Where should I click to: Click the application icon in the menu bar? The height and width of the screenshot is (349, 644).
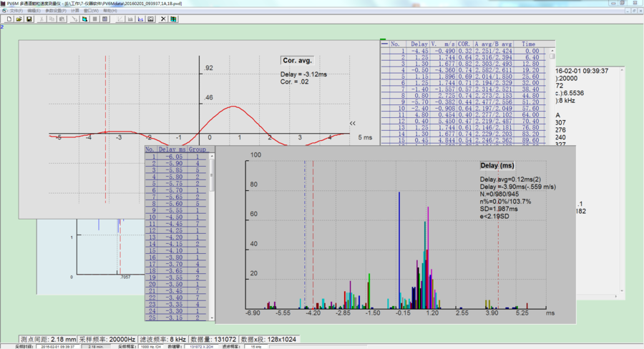click(x=4, y=11)
